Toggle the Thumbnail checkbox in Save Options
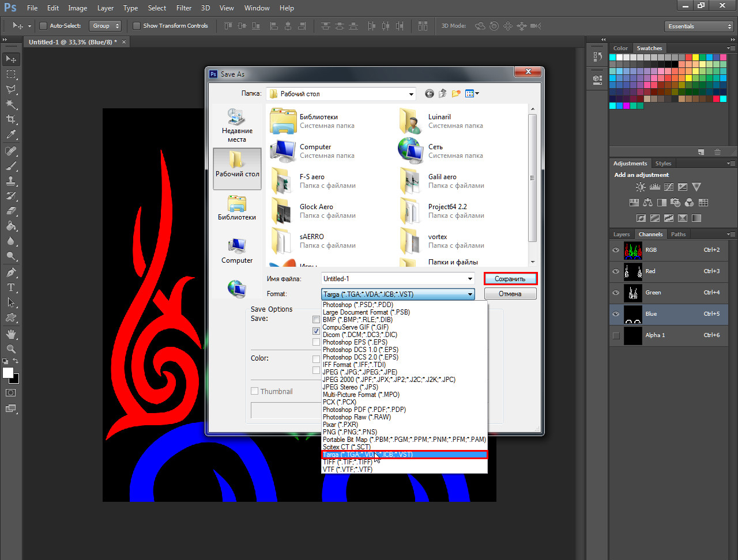This screenshot has width=738, height=560. pos(255,392)
